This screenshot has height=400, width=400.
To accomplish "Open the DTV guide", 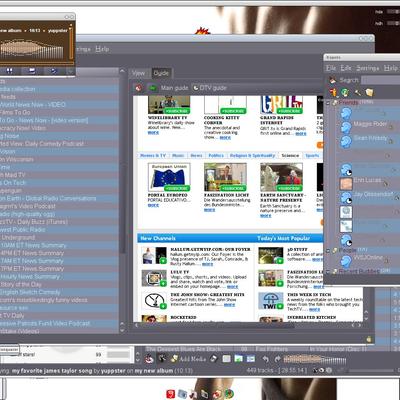I will [x=210, y=88].
